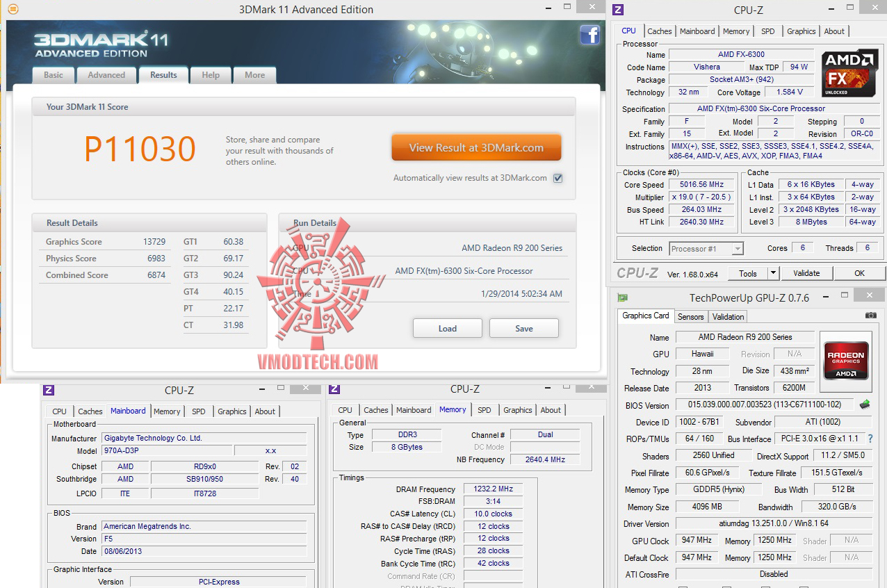The height and width of the screenshot is (588, 887).
Task: Click the Tools button in CPU-Z
Action: (x=748, y=273)
